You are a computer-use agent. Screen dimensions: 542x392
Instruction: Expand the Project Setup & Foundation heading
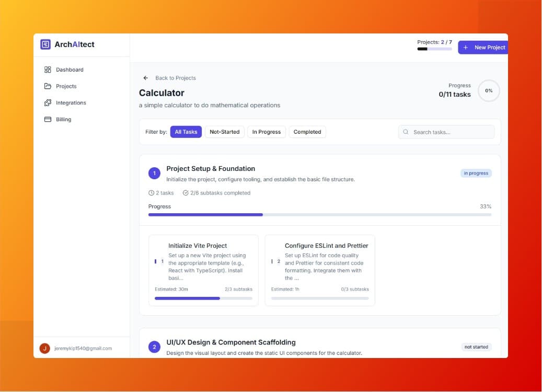point(211,169)
